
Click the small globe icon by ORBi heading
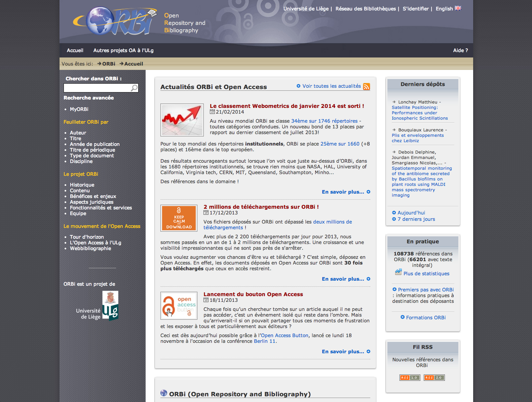164,393
